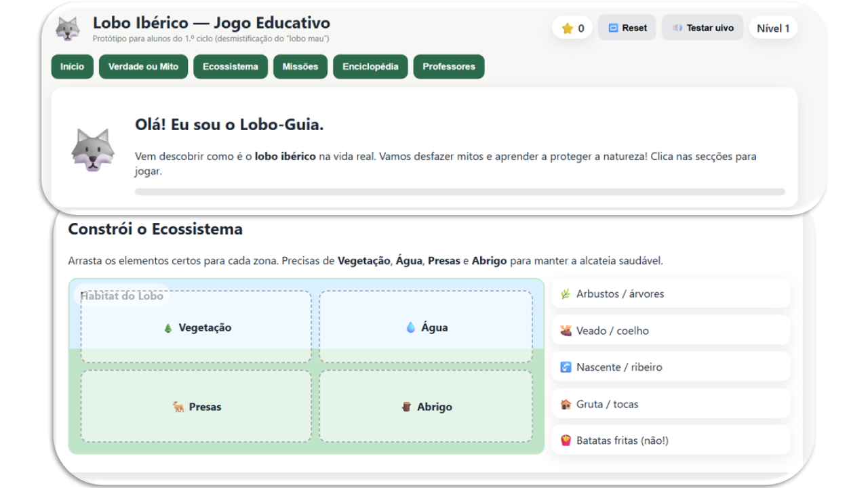Select the Professores tab
The height and width of the screenshot is (488, 868).
[448, 66]
